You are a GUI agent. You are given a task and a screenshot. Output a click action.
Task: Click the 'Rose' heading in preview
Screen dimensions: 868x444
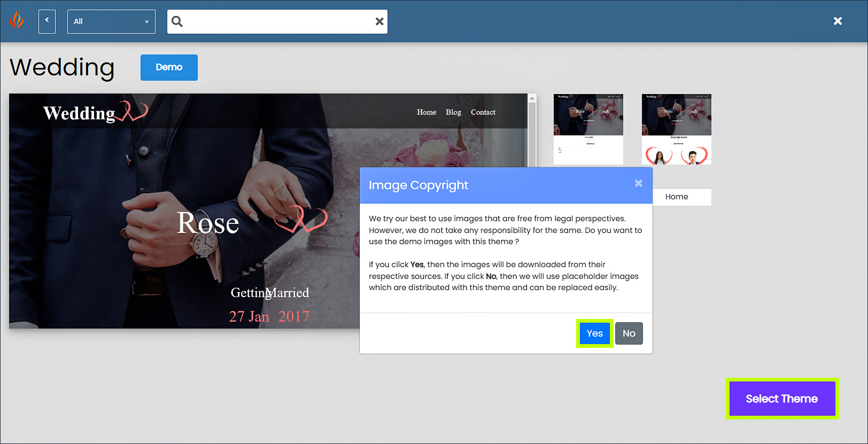tap(208, 223)
